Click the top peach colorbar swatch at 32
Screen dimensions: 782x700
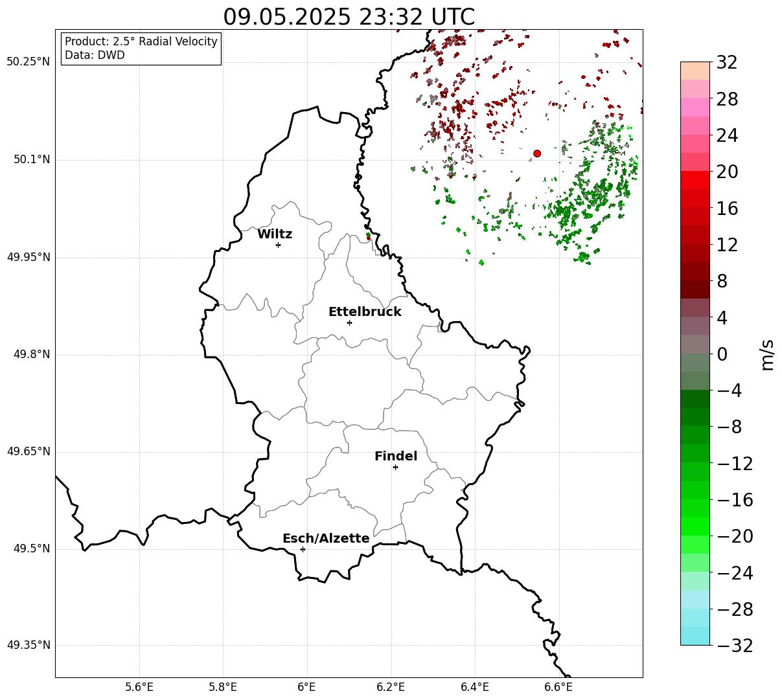[695, 71]
